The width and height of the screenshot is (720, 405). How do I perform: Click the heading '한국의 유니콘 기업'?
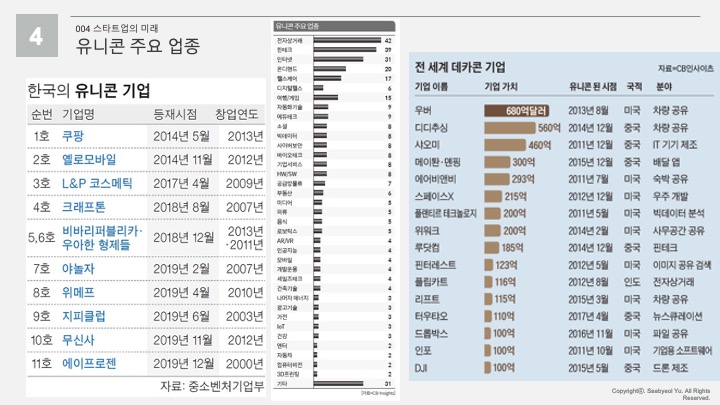click(89, 90)
